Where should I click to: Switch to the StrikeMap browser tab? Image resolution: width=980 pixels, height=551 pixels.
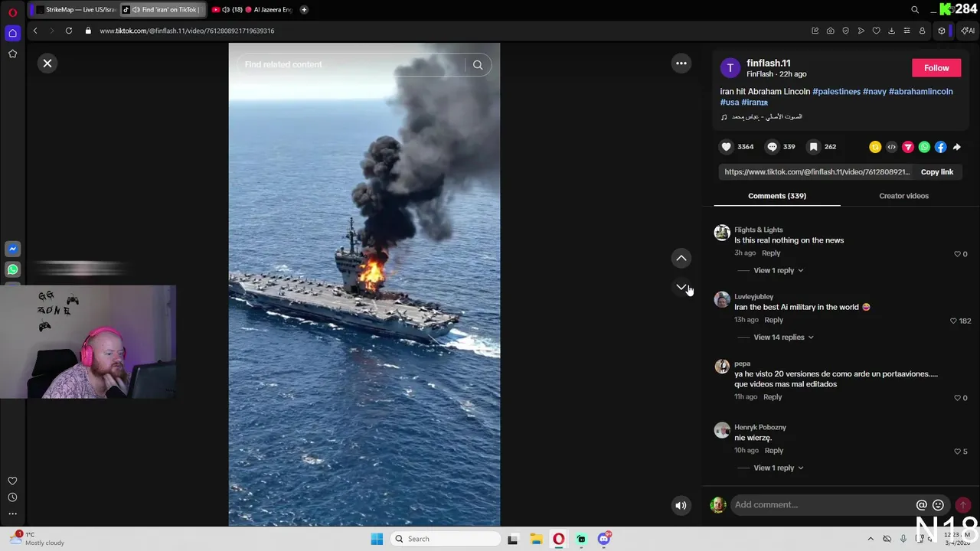click(x=74, y=10)
